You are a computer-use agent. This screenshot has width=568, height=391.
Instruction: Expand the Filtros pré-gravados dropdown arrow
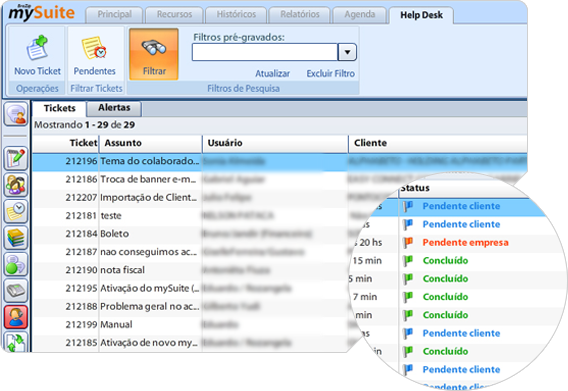[347, 52]
